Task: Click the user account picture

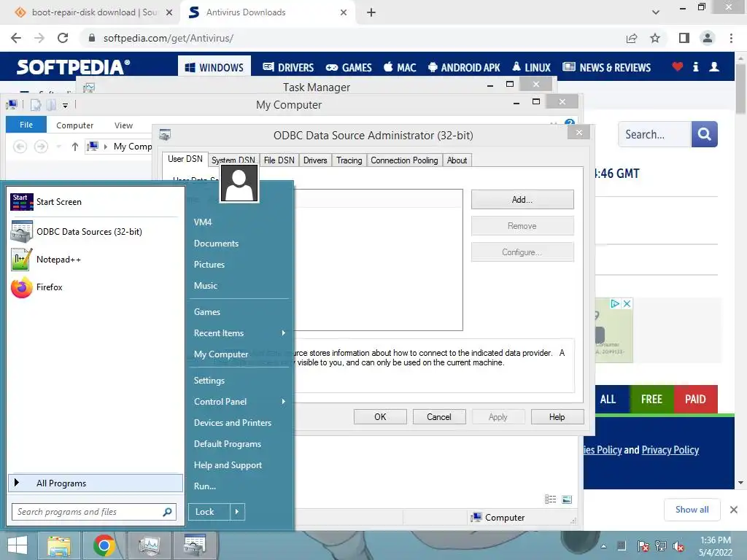Action: (x=239, y=184)
